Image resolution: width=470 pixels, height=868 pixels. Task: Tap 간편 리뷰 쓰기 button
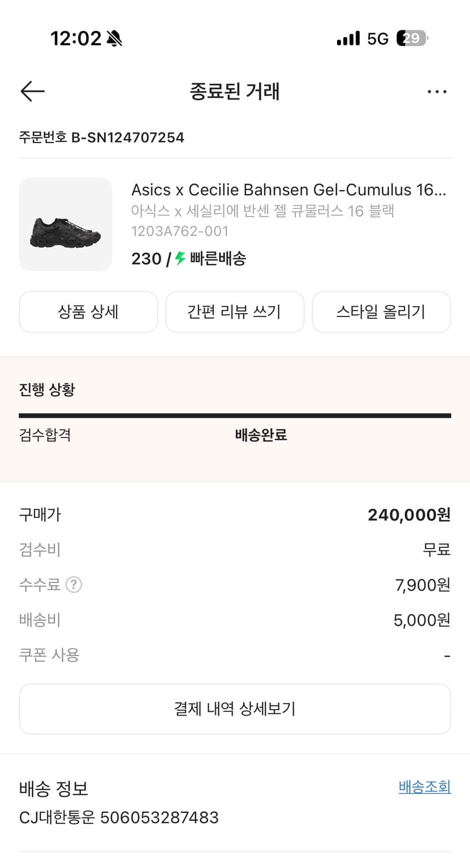click(x=235, y=312)
